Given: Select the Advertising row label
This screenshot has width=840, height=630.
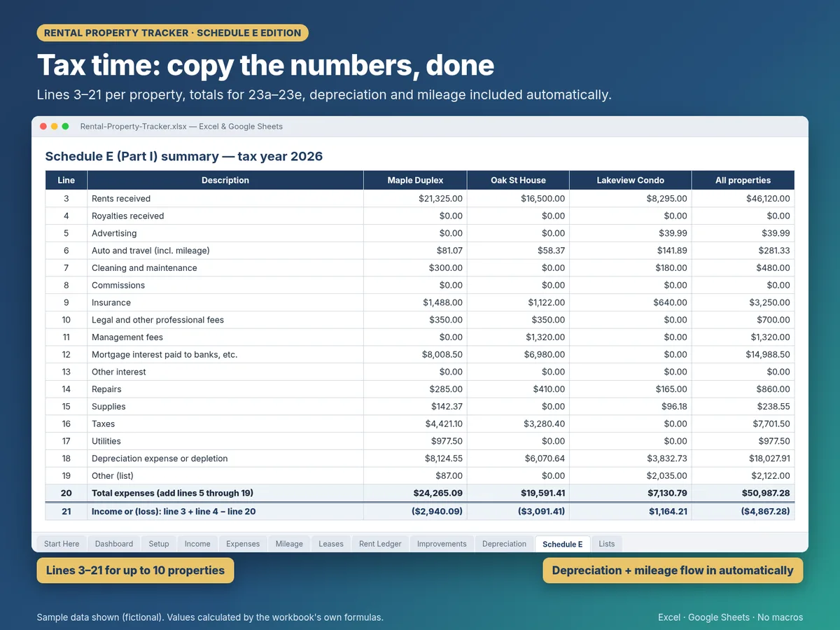Looking at the screenshot, I should click(114, 234).
